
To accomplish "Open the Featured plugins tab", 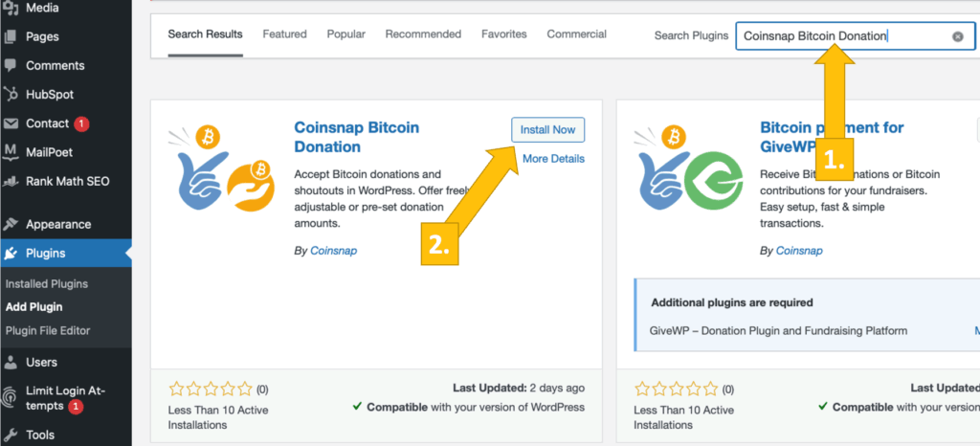I will pyautogui.click(x=284, y=34).
